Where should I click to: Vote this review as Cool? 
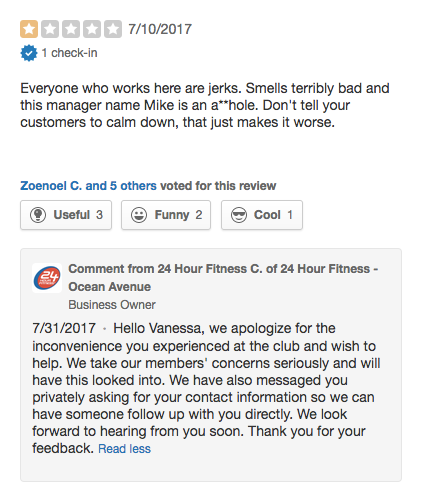click(x=262, y=215)
